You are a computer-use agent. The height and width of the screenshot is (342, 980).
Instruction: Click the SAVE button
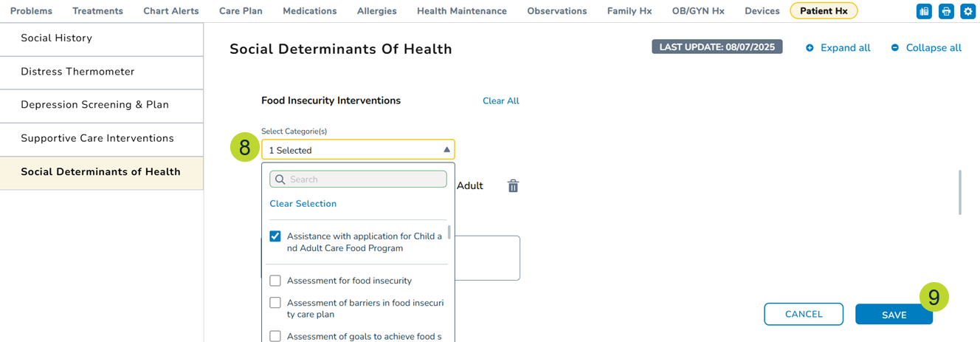894,315
